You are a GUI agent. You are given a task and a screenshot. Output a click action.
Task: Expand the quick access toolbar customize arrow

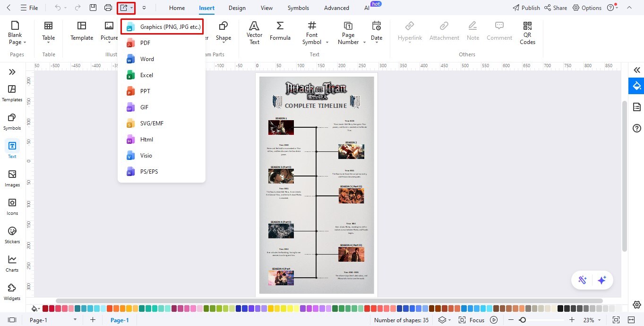pyautogui.click(x=144, y=8)
